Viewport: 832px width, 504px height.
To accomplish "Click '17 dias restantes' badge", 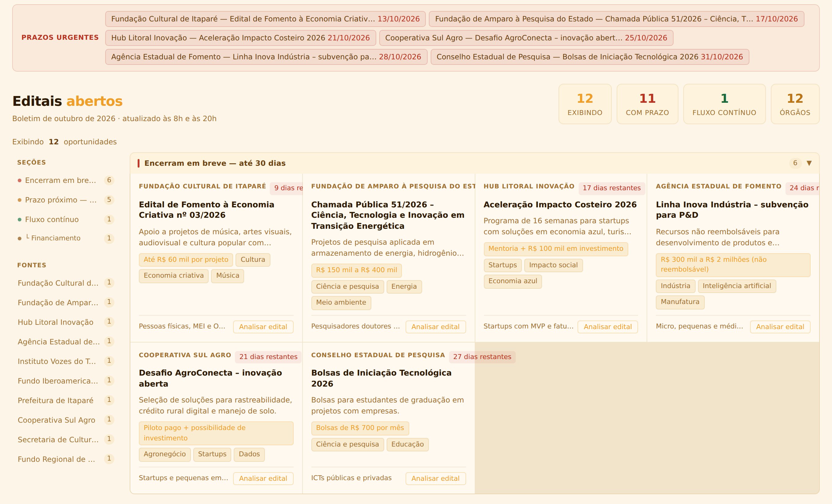I will (611, 188).
